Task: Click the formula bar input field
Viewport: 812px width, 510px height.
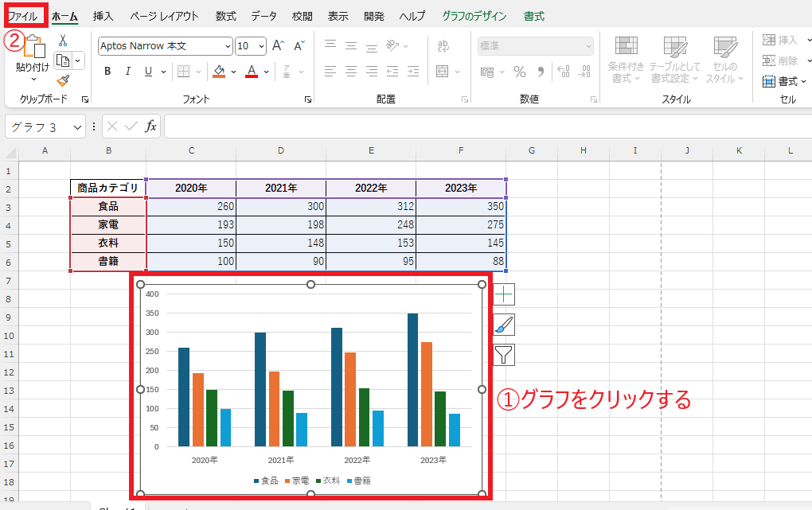Action: point(488,127)
